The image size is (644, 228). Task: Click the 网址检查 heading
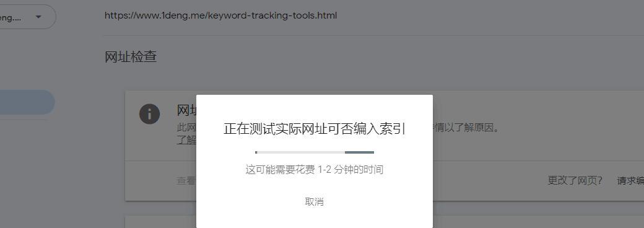click(x=131, y=57)
